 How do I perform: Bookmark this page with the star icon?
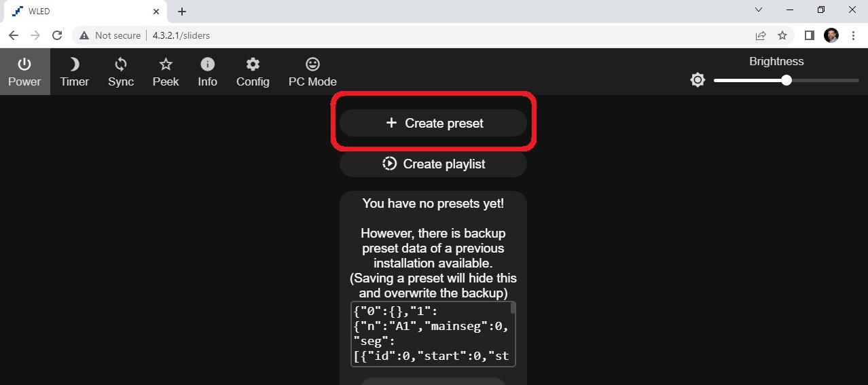pos(782,35)
